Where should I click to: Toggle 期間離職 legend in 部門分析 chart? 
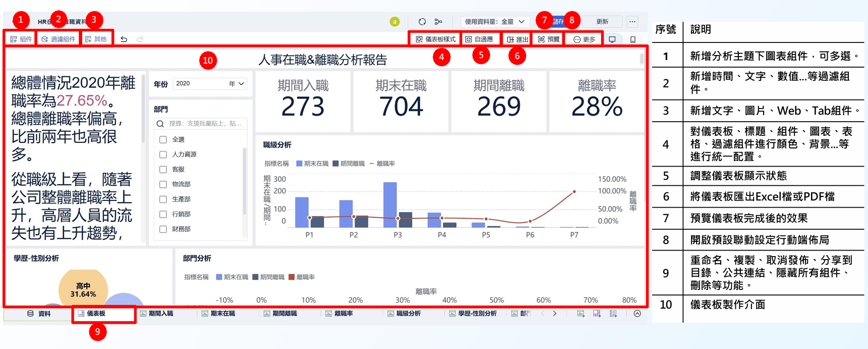pos(268,277)
